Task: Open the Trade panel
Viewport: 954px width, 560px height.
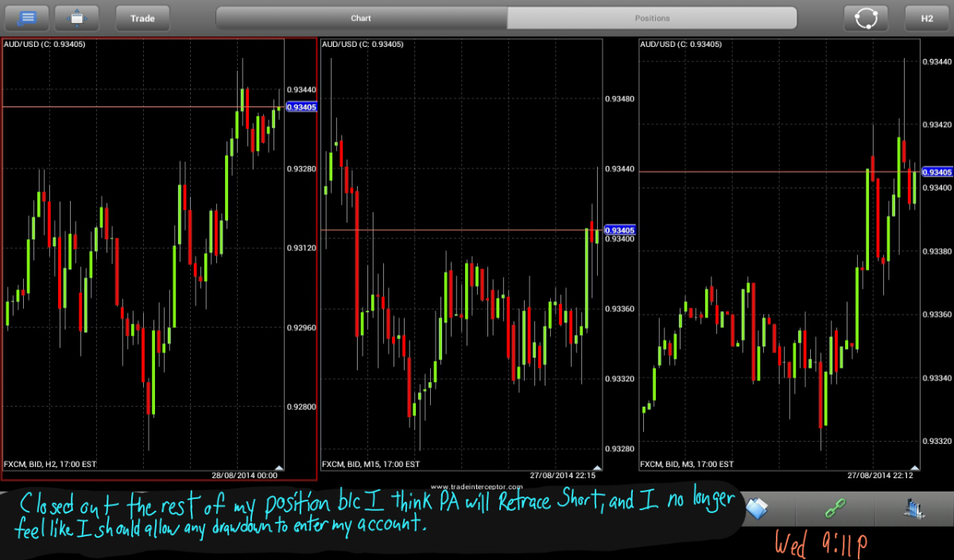Action: 142,17
